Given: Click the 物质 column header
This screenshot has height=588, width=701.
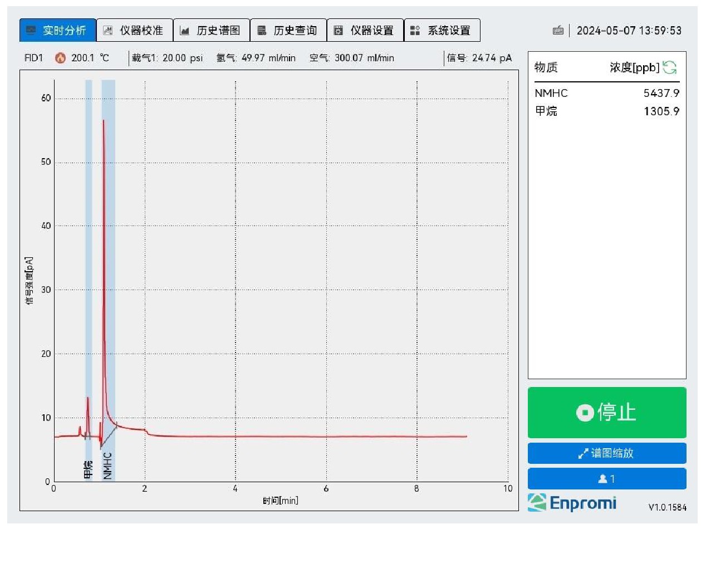Looking at the screenshot, I should click(546, 67).
